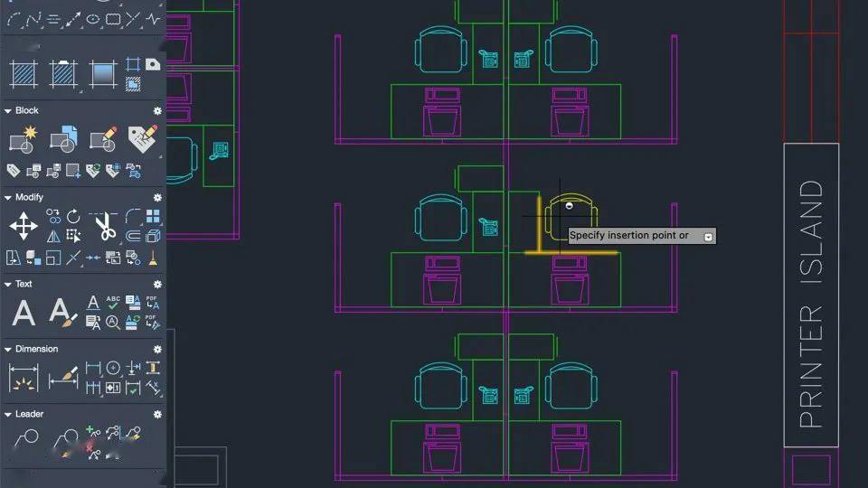Open the Text panel gear settings

click(157, 285)
